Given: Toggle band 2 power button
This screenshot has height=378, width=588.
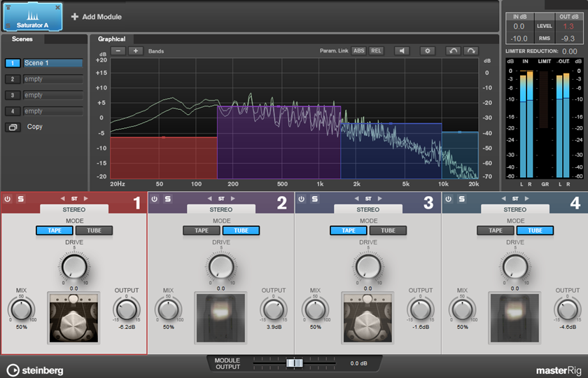Looking at the screenshot, I should (155, 199).
